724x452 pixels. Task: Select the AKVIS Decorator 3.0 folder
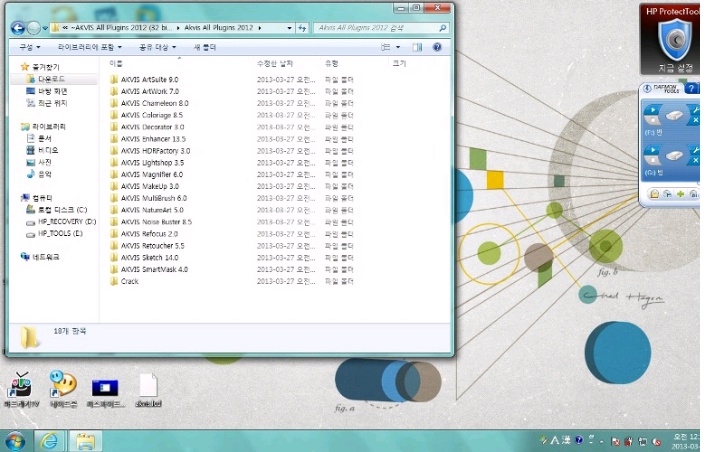(147, 127)
